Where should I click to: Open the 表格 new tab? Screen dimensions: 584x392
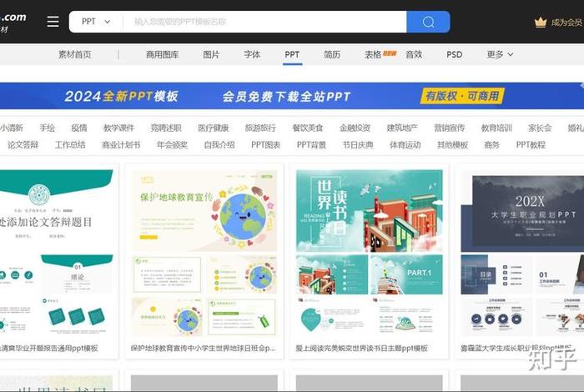coord(380,54)
